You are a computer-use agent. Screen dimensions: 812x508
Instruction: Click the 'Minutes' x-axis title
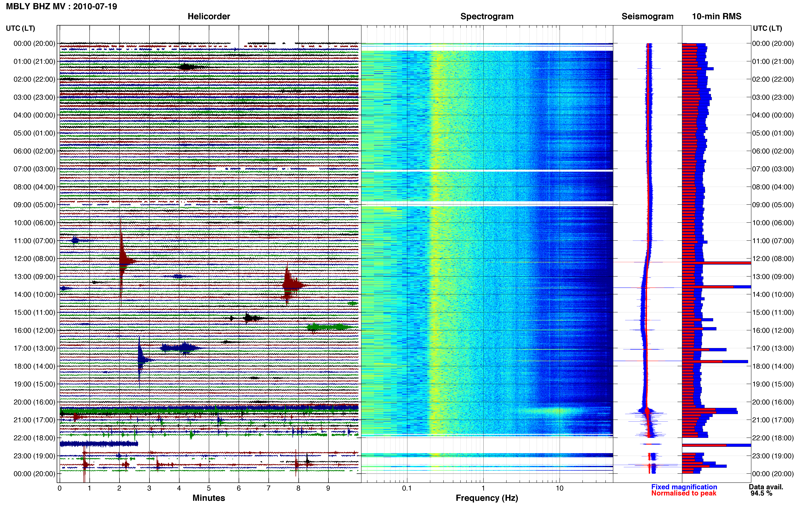(208, 498)
